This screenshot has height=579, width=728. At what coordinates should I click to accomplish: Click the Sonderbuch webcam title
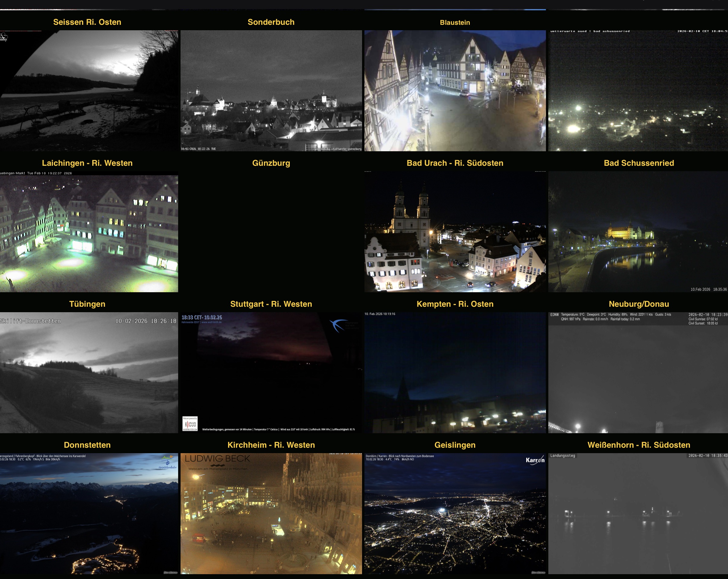271,22
